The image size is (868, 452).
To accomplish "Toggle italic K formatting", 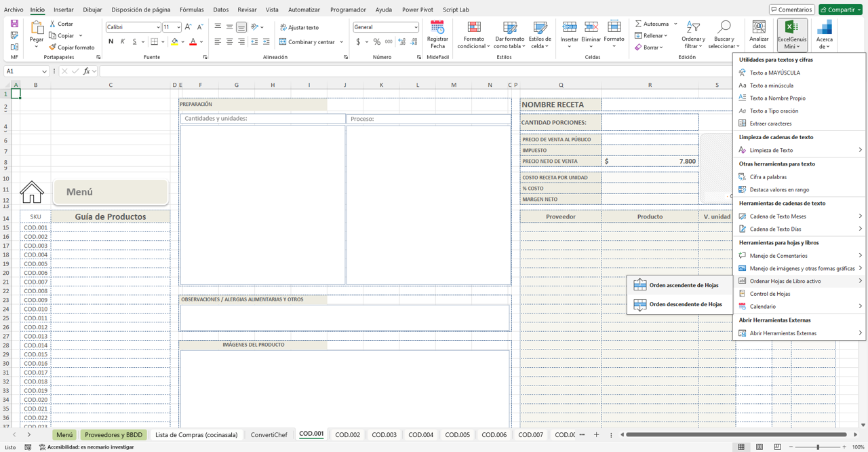I will tap(123, 41).
